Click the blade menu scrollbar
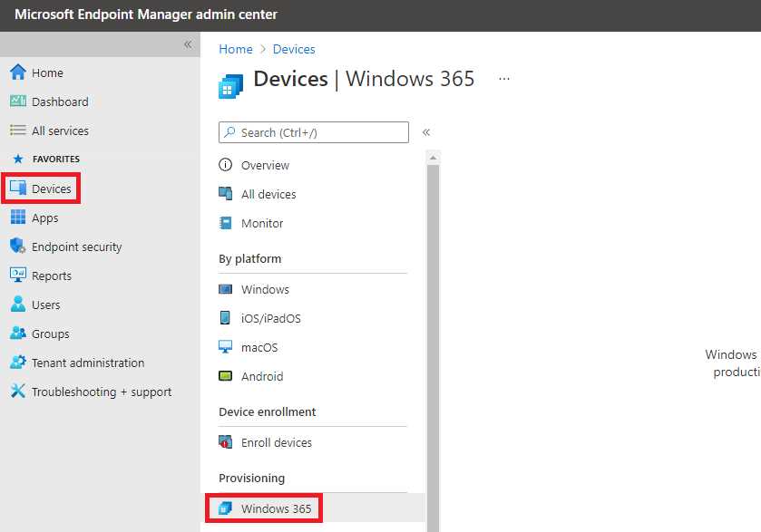The width and height of the screenshot is (761, 532). click(x=432, y=272)
